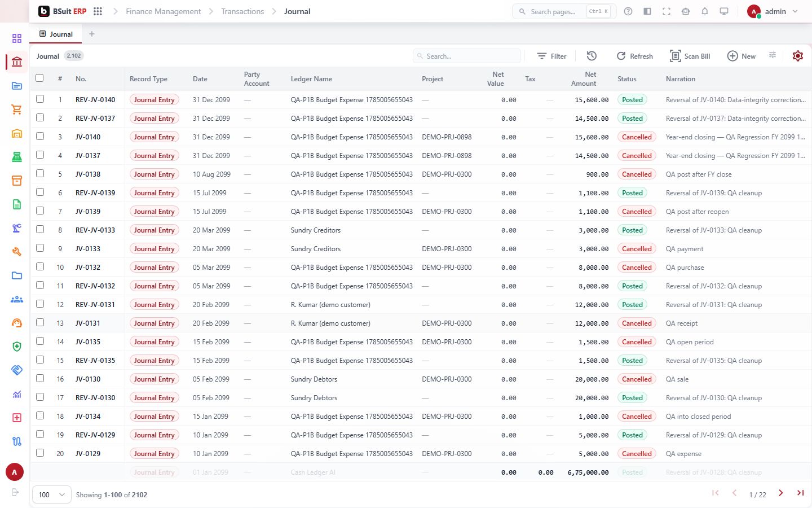This screenshot has width=812, height=508.
Task: Jump to last page arrow
Action: point(800,493)
